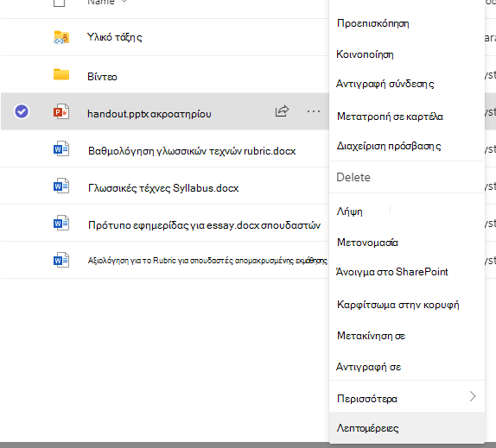This screenshot has width=496, height=448.
Task: Click the Word icon for Αξιολόγηση για το Rubric file
Action: point(61,261)
